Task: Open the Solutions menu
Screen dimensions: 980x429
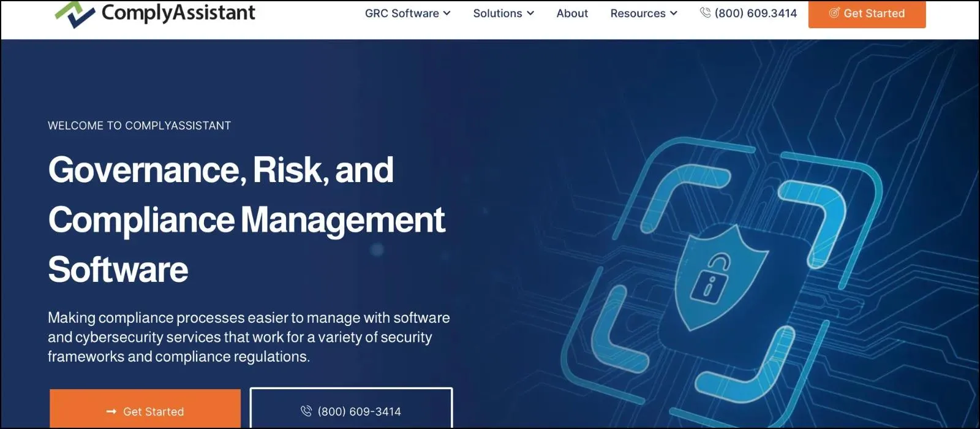Action: coord(503,13)
